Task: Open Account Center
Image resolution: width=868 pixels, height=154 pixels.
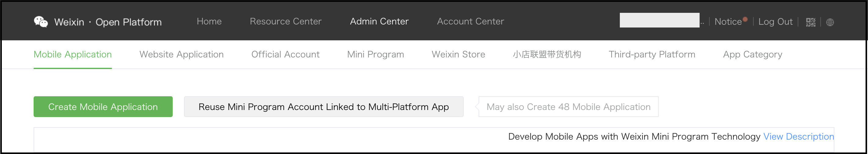Action: pyautogui.click(x=470, y=21)
